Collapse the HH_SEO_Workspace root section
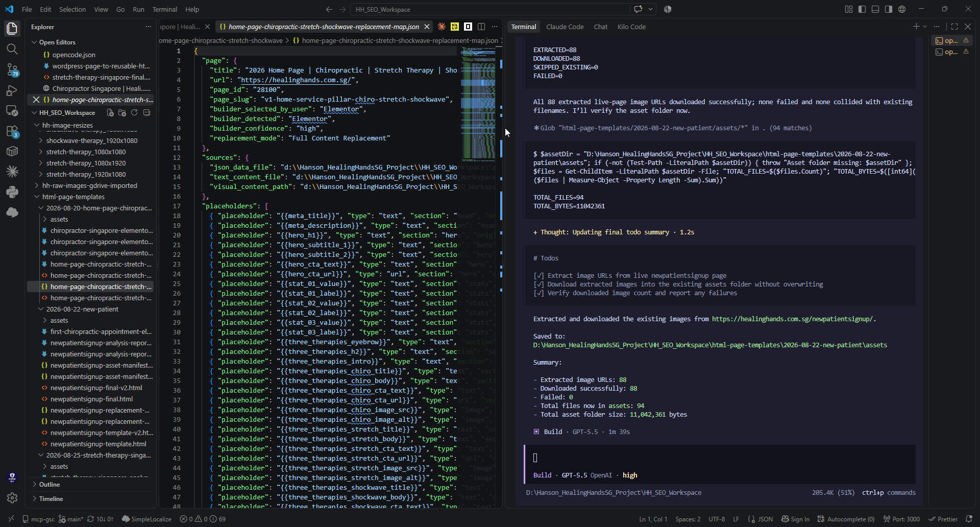 66,112
